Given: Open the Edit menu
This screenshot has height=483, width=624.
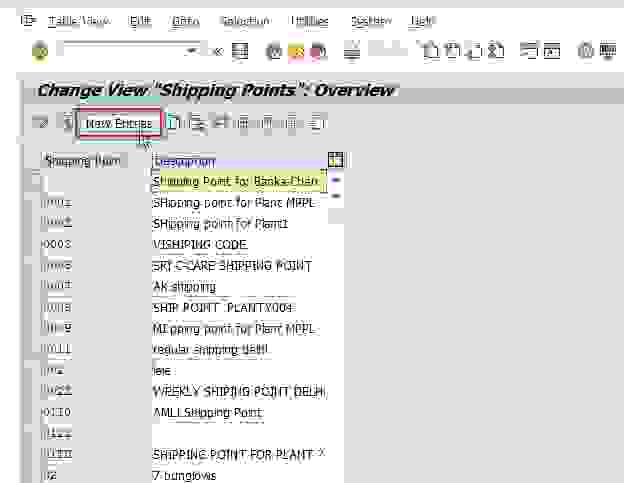Looking at the screenshot, I should point(140,21).
